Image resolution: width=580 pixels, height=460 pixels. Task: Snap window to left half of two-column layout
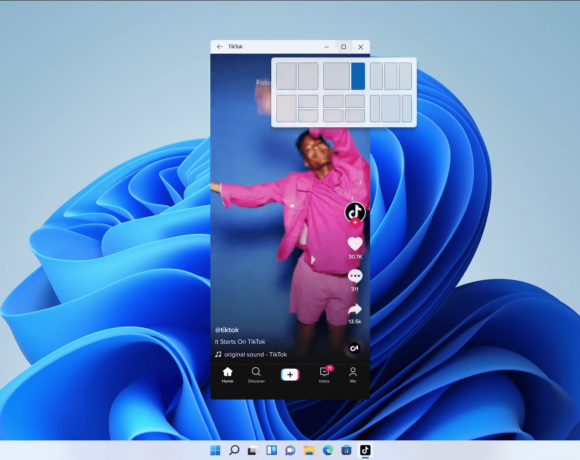point(286,76)
